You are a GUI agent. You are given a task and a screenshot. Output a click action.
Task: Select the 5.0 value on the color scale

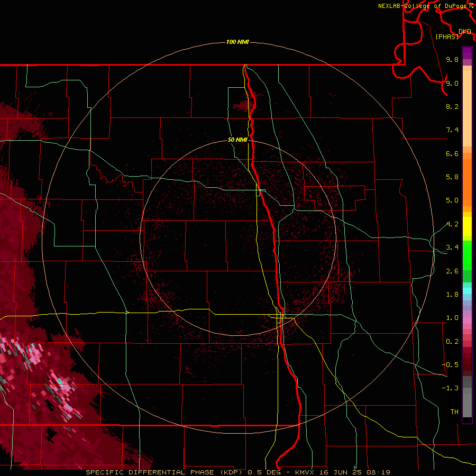click(452, 200)
